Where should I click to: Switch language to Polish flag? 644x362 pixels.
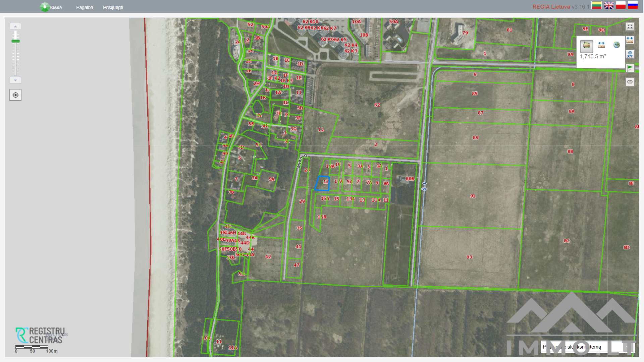tap(621, 5)
